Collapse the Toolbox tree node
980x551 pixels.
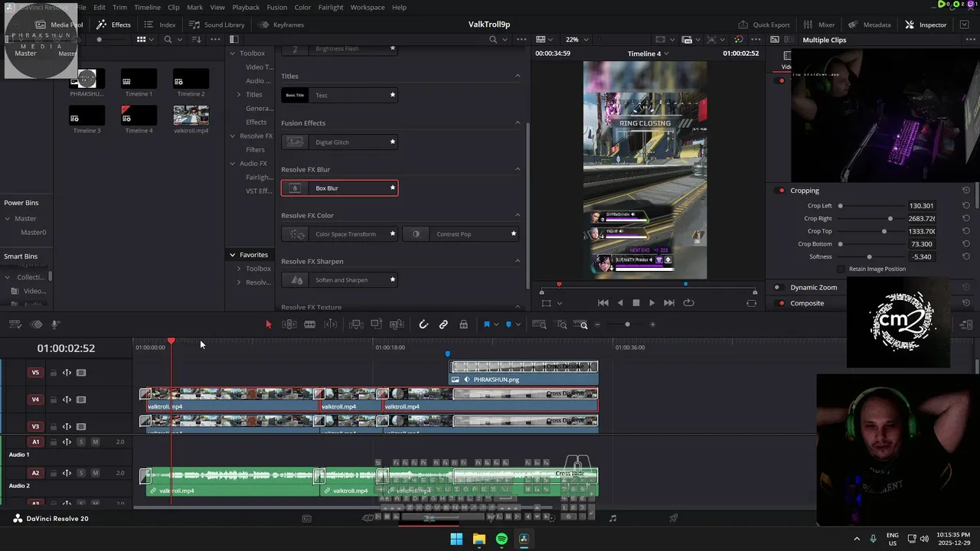coord(233,54)
